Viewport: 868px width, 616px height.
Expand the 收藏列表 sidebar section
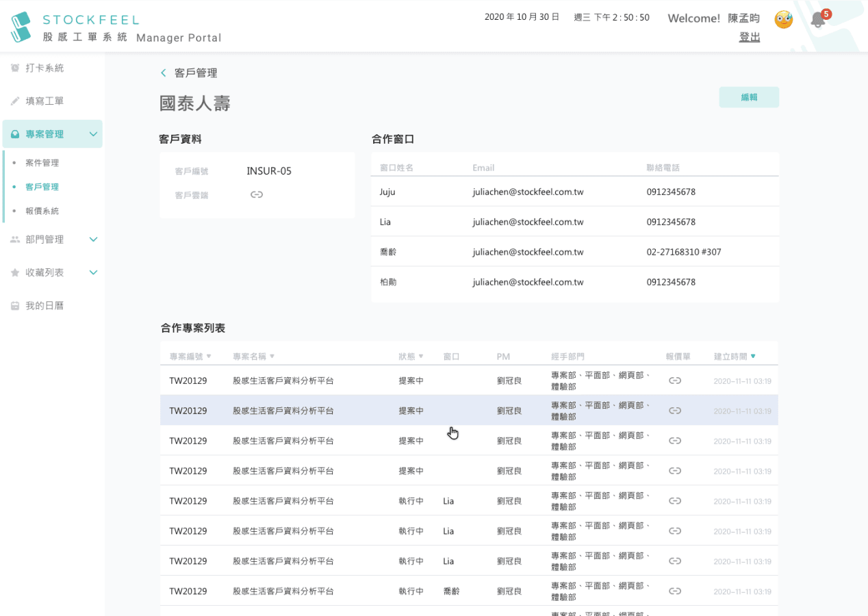coord(93,272)
